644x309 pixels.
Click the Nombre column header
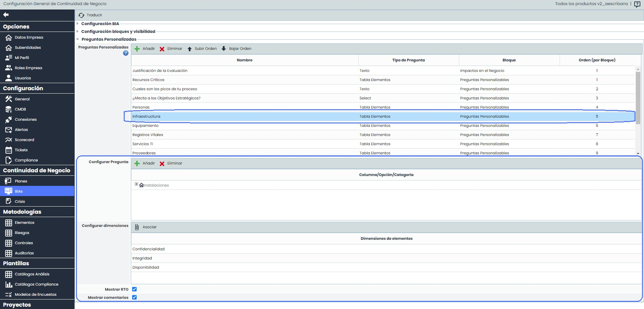244,60
